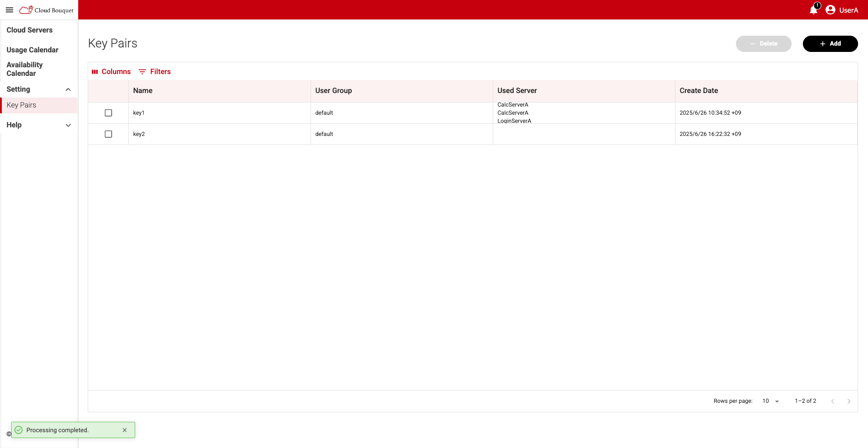Go to previous table page
868x448 pixels.
pos(833,401)
